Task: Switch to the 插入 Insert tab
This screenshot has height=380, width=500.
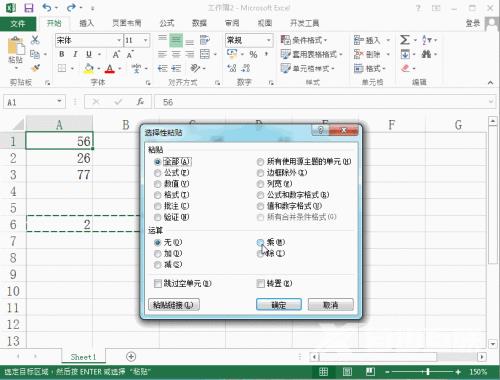Action: tap(87, 23)
